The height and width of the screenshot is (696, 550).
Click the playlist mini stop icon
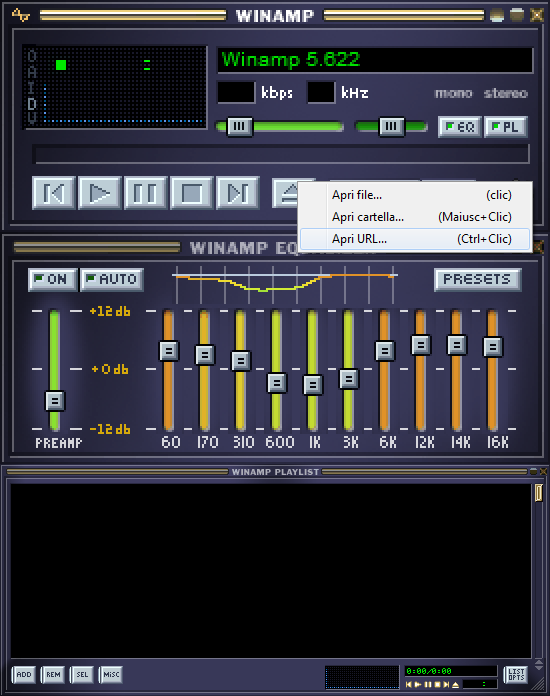click(437, 684)
